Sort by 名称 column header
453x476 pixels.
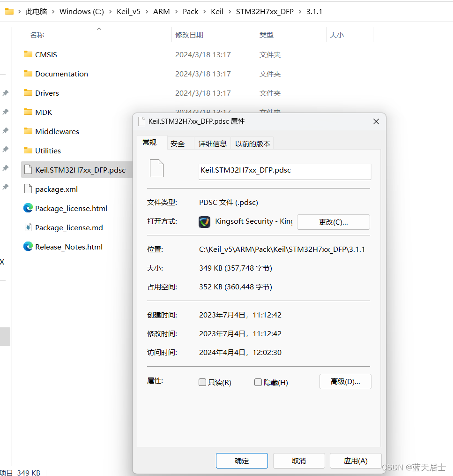(37, 35)
